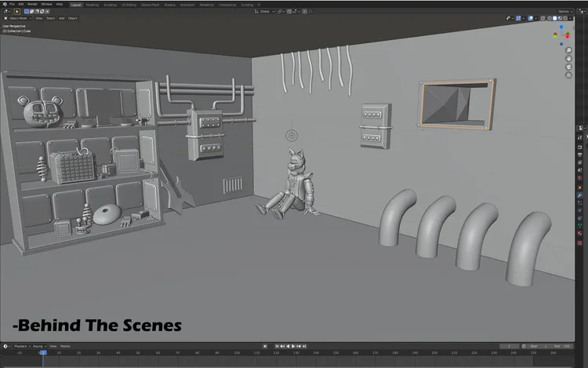Viewport: 588px width, 368px height.
Task: Open the Texture properties checker icon
Action: point(579,242)
